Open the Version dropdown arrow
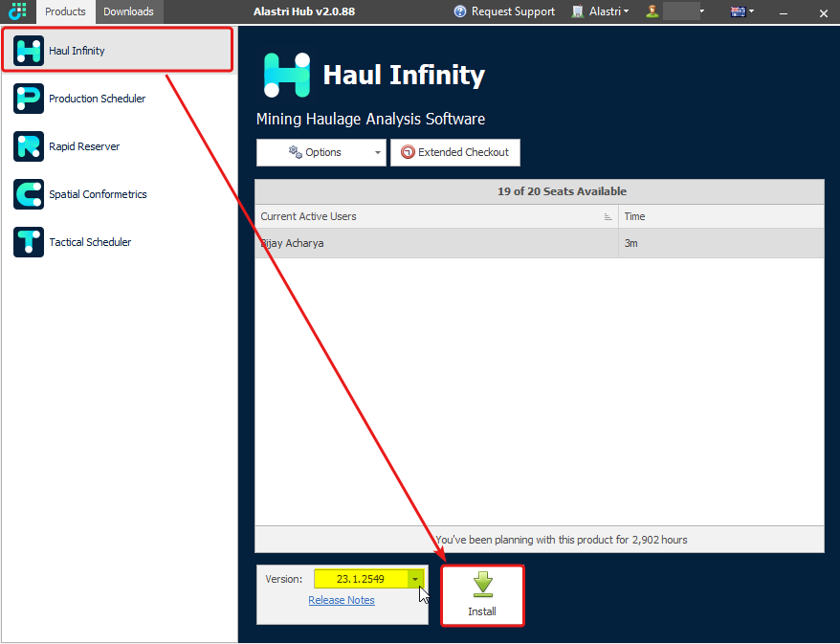Screen dimensions: 840x644 pyautogui.click(x=415, y=579)
